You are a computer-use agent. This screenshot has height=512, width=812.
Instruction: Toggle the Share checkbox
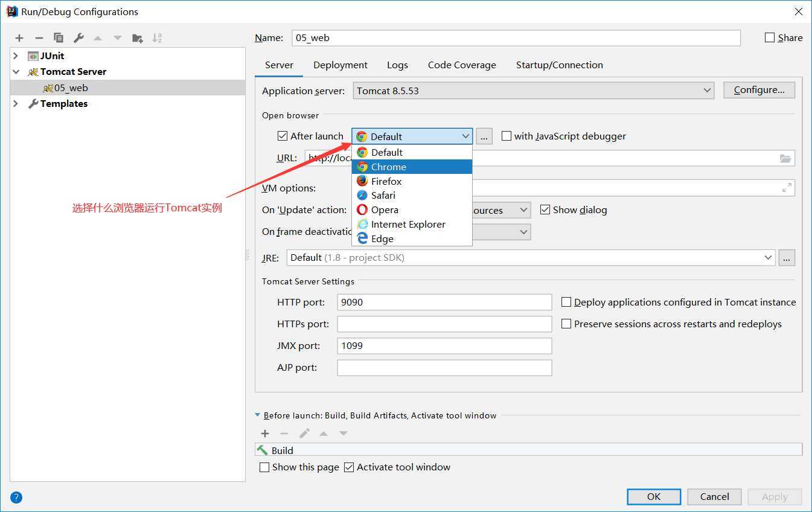click(770, 37)
